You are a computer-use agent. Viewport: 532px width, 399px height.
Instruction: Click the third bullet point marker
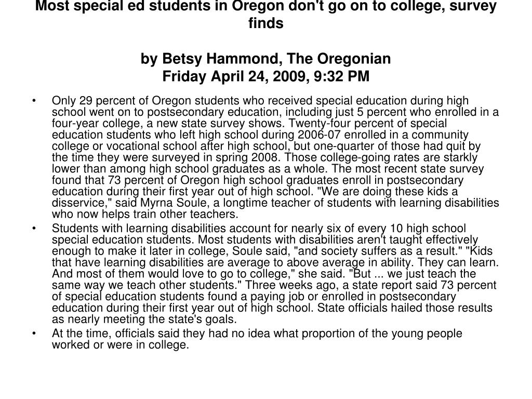click(x=34, y=334)
